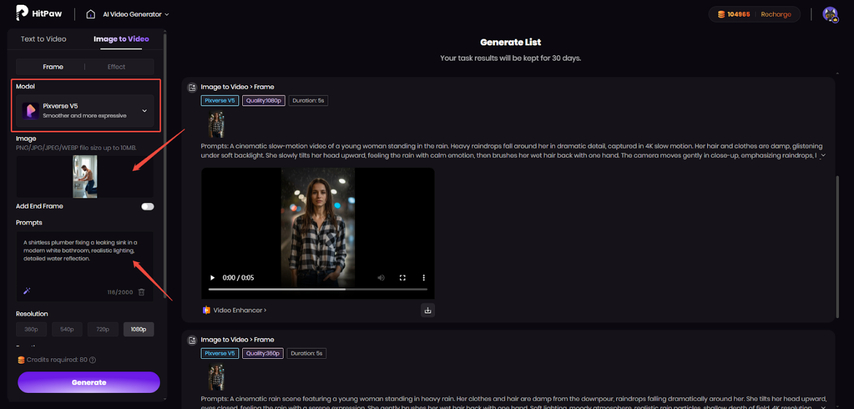Viewport: 854px width, 409px height.
Task: Open video player more options menu
Action: coord(423,278)
